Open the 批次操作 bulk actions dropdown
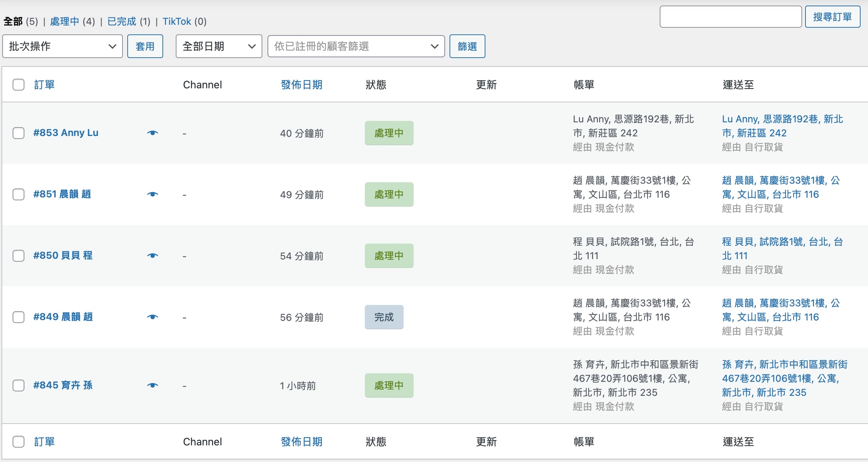The width and height of the screenshot is (868, 462). pyautogui.click(x=63, y=46)
